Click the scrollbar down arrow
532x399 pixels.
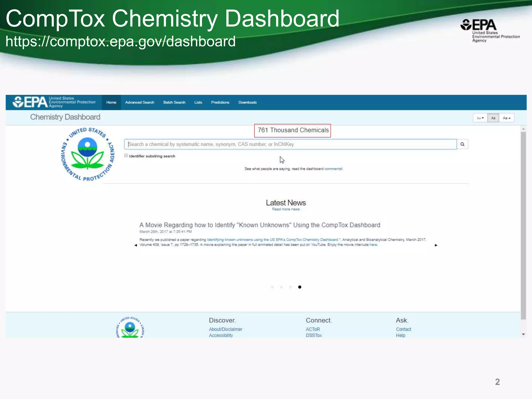(x=523, y=334)
